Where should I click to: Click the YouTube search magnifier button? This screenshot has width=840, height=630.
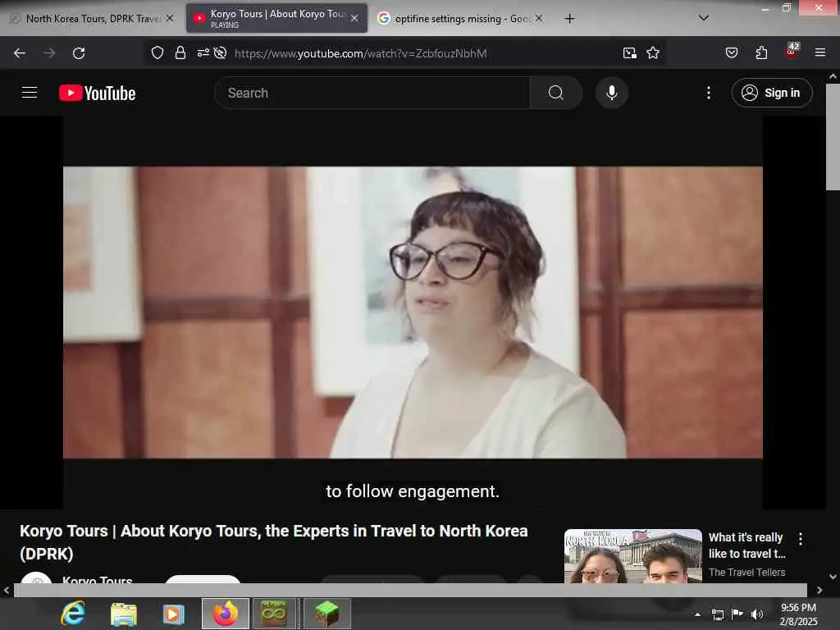pyautogui.click(x=556, y=93)
